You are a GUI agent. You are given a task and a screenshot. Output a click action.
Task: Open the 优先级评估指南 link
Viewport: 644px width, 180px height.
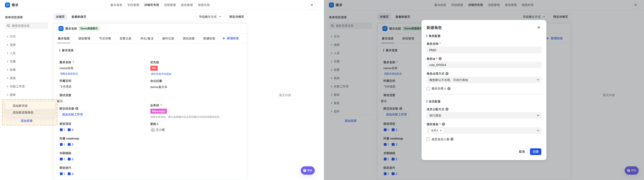pos(161,74)
